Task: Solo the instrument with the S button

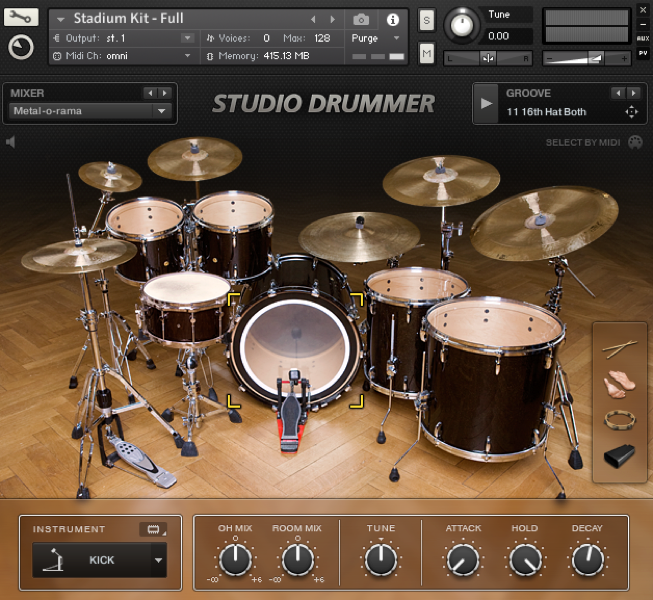Action: click(427, 21)
